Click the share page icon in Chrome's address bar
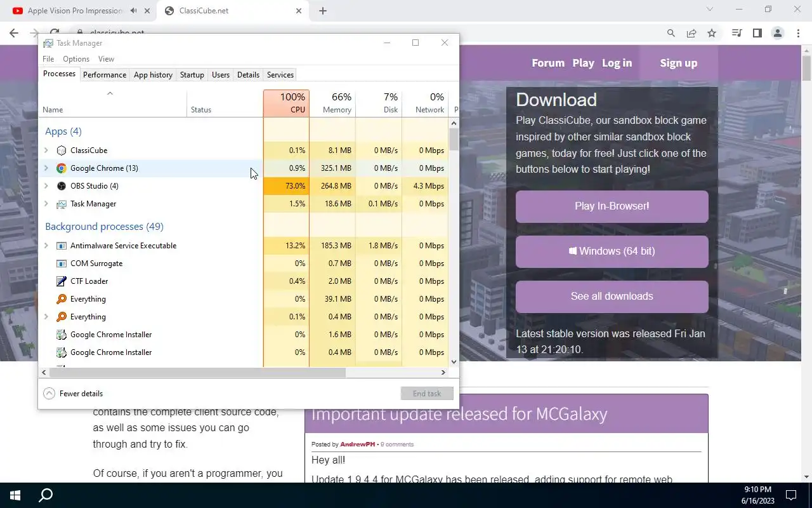The image size is (812, 508). 691,33
